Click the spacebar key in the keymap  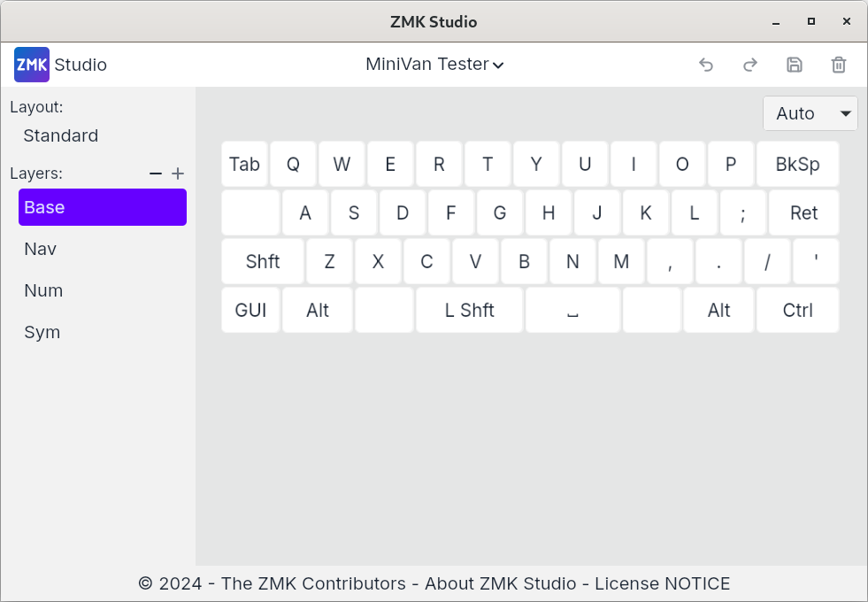[572, 310]
